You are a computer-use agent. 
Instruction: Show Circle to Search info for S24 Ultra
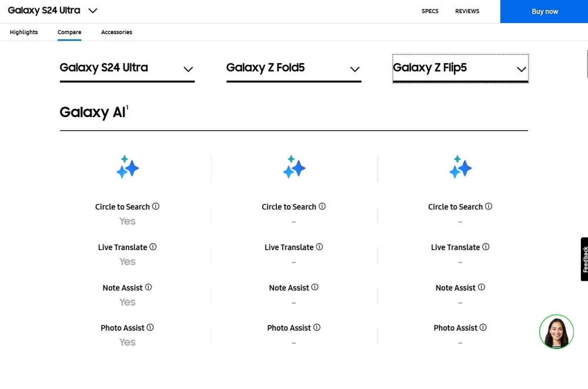click(156, 207)
